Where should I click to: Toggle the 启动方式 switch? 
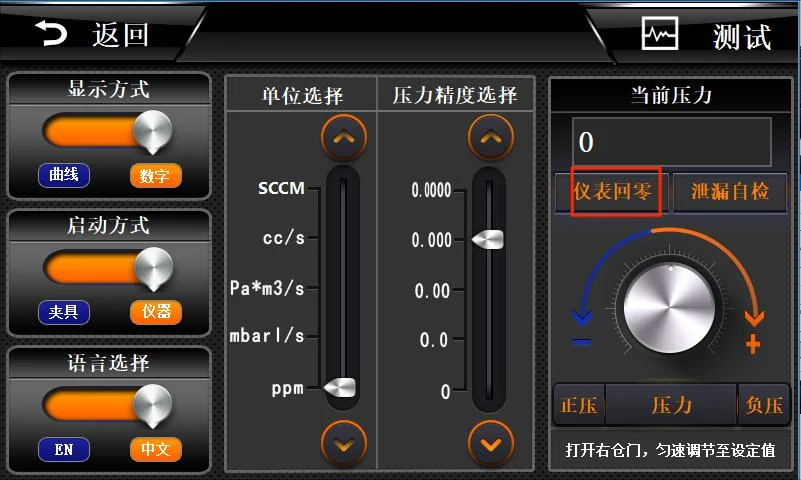pos(108,269)
